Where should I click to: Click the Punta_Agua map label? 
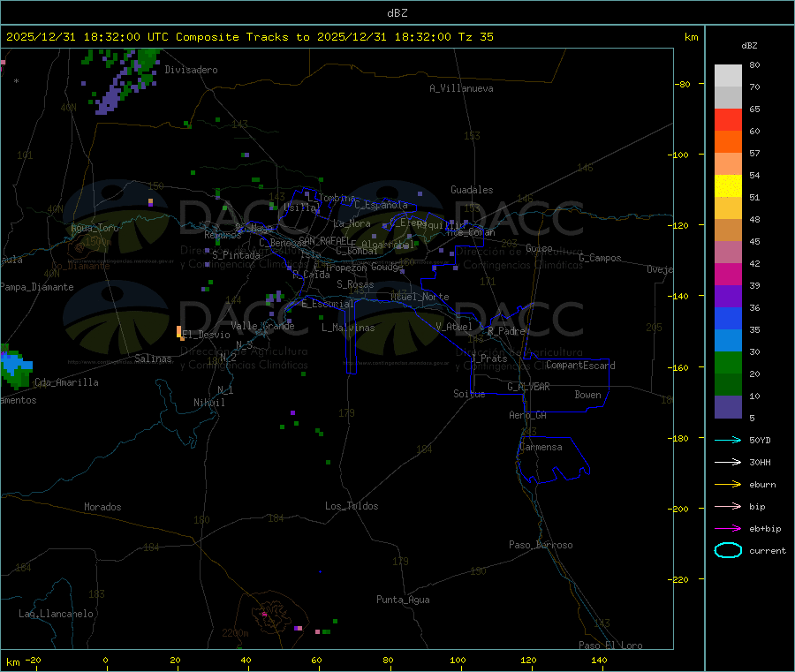pos(403,600)
